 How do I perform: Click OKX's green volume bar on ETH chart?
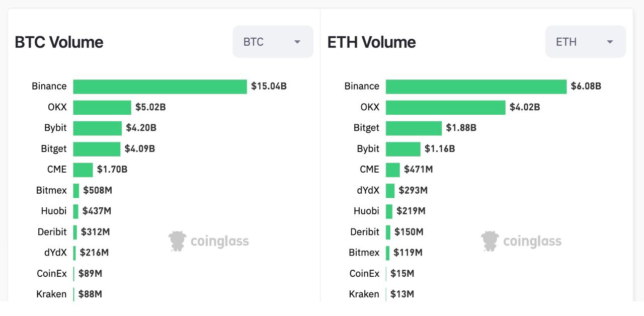click(445, 107)
